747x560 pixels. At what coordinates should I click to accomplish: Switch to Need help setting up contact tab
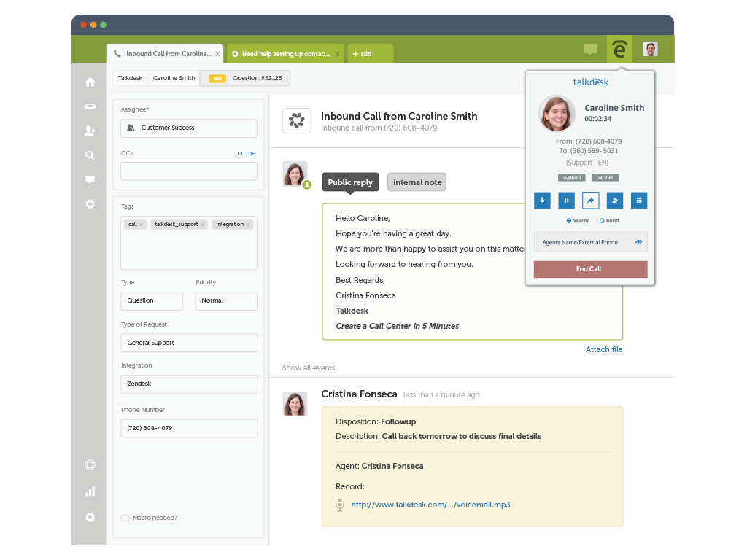(x=285, y=54)
